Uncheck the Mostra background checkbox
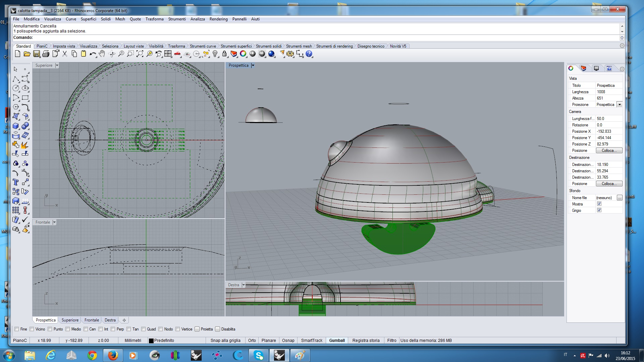 tap(599, 204)
